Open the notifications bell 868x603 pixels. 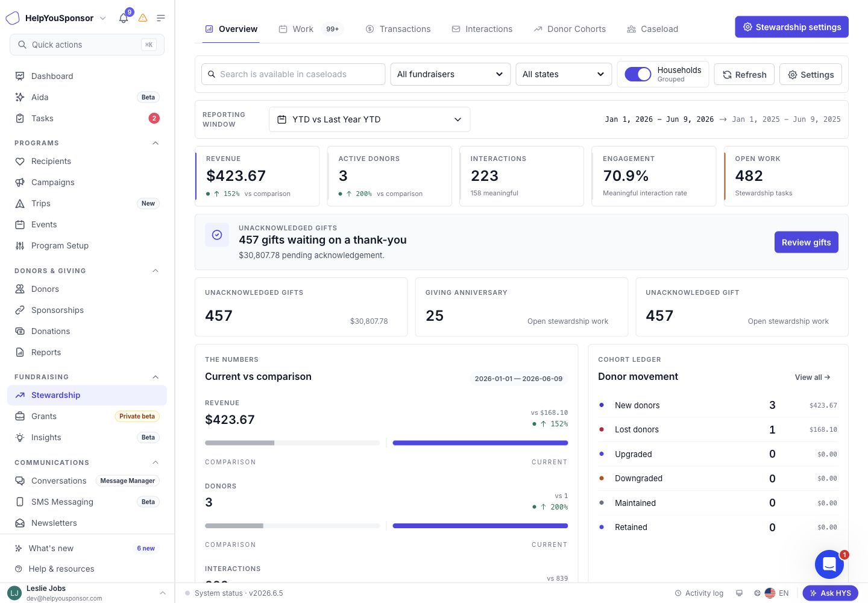(x=124, y=18)
